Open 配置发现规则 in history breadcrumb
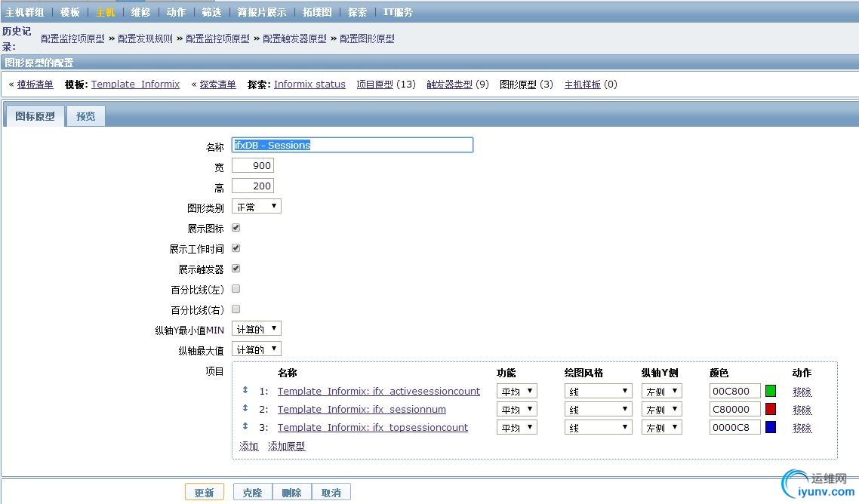Screen dimensions: 859x504 click(145, 38)
